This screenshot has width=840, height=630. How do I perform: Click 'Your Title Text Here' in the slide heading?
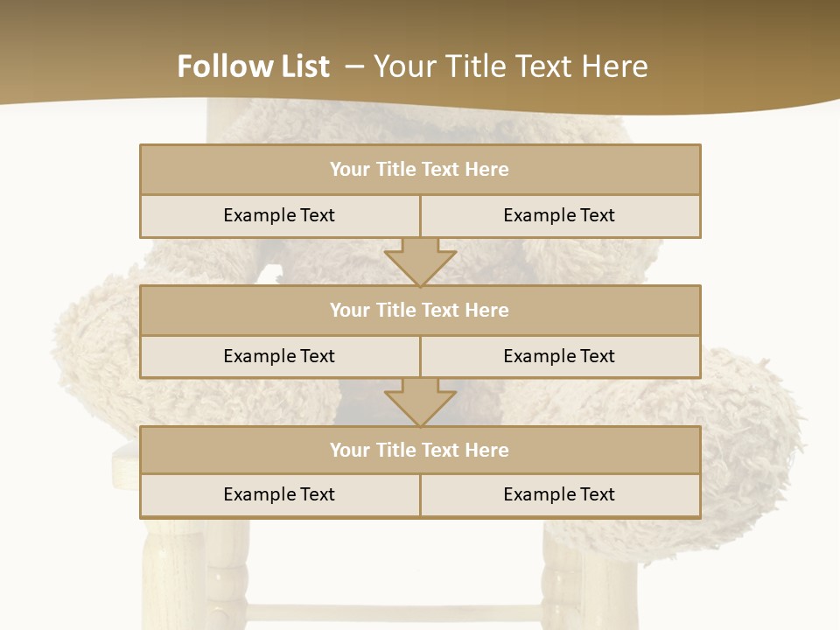[511, 66]
